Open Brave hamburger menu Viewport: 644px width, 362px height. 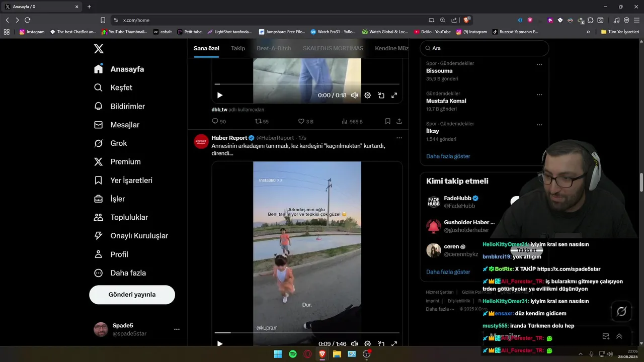coord(636,20)
